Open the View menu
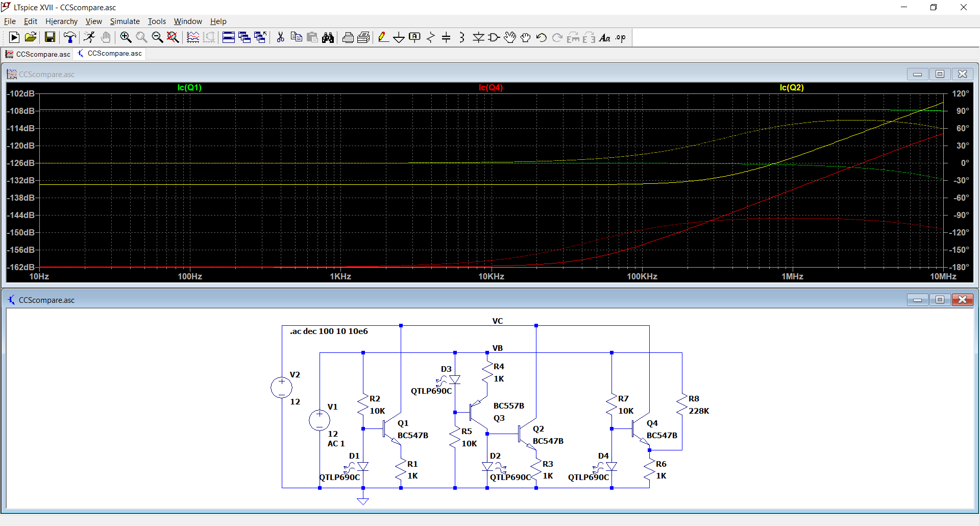This screenshot has width=980, height=526. pyautogui.click(x=93, y=21)
